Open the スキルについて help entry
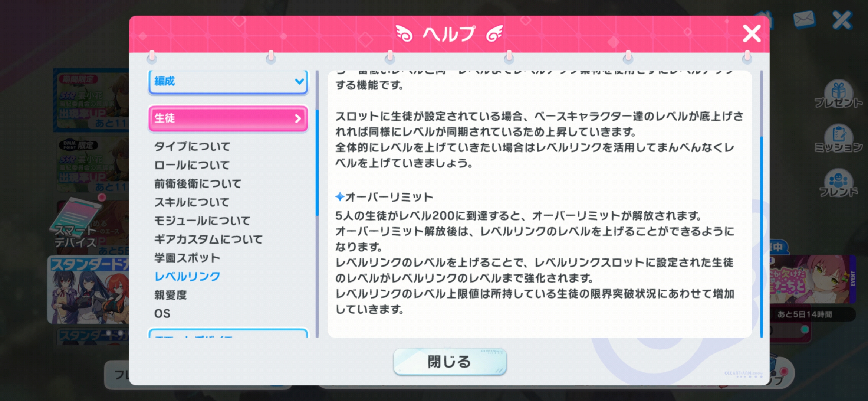Image resolution: width=868 pixels, height=401 pixels. 192,202
